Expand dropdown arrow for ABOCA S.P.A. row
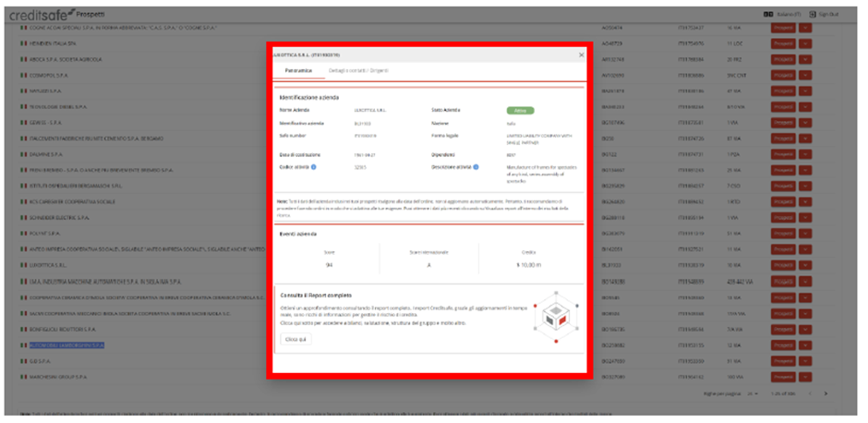Viewport: 868px width, 423px height. point(805,59)
